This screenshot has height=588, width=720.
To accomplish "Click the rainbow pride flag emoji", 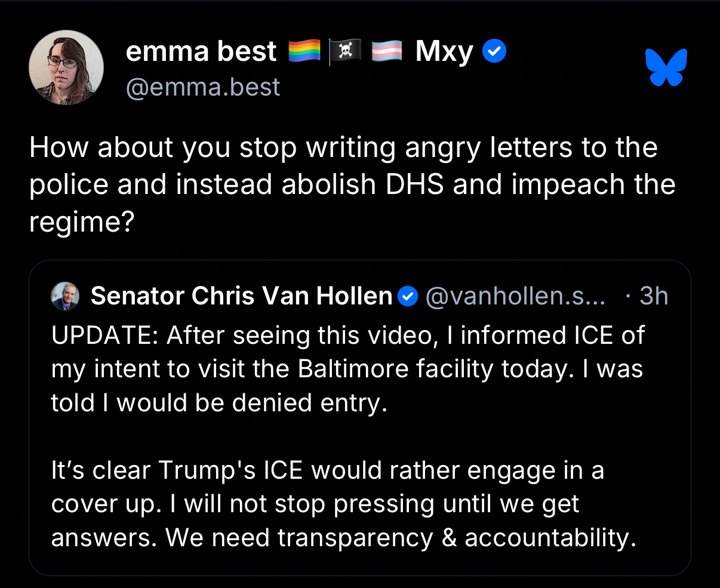I will pyautogui.click(x=304, y=53).
